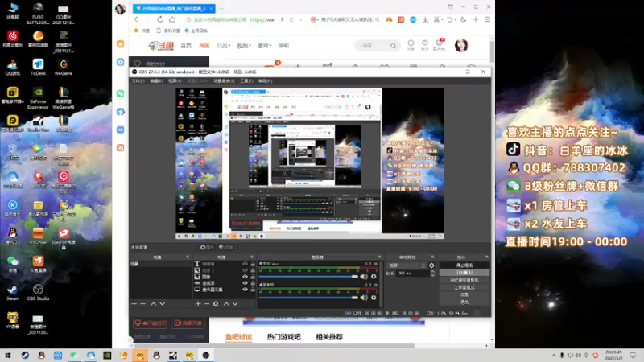This screenshot has width=644, height=362.
Task: Open source properties button above the docks
Action: click(207, 248)
